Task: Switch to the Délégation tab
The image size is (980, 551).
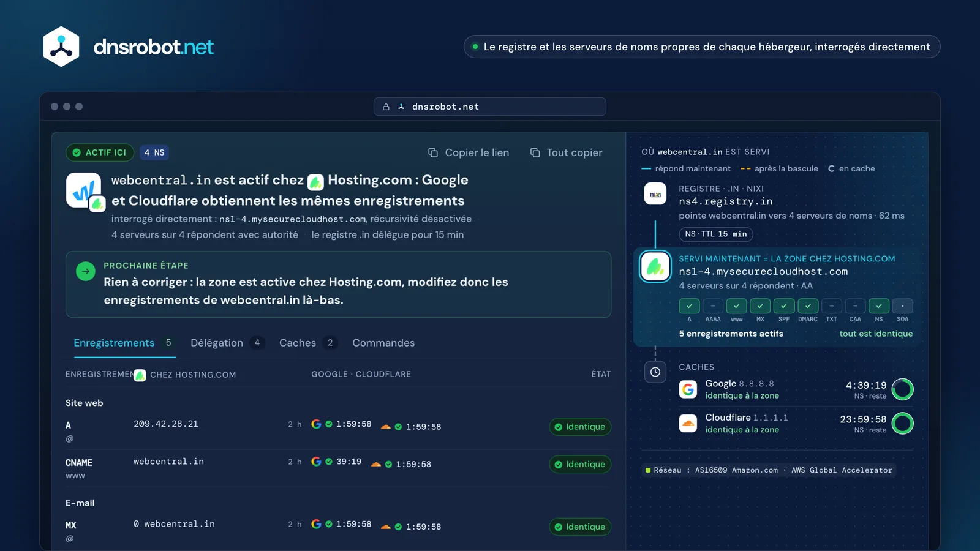Action: (227, 343)
